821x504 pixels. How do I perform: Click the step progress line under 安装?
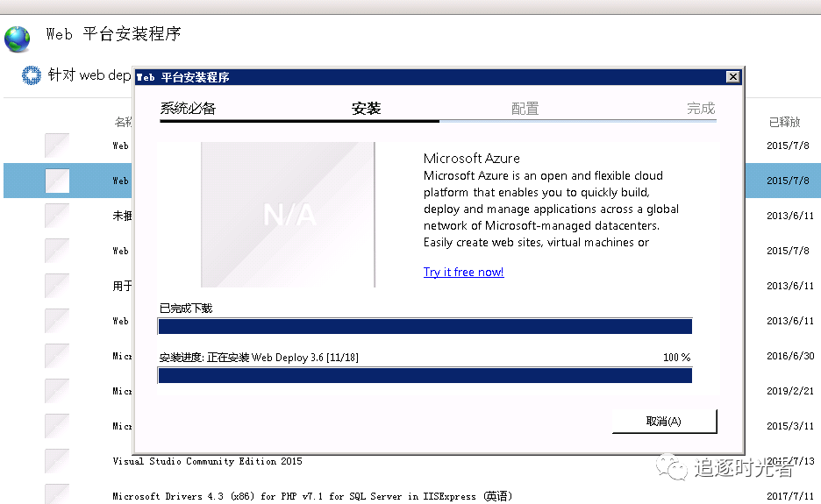click(x=299, y=121)
